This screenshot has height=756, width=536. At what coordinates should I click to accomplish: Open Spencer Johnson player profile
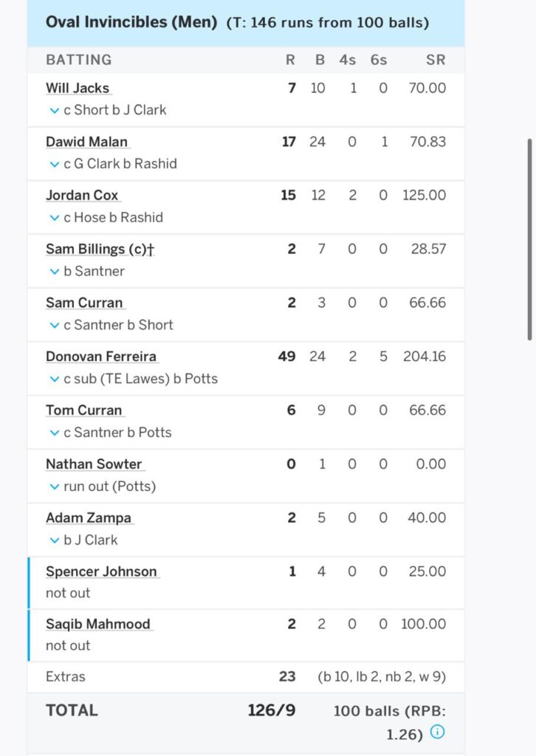pos(101,571)
